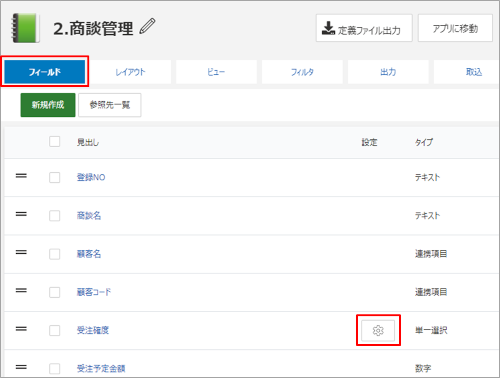Open the 登録NO field link

point(91,177)
